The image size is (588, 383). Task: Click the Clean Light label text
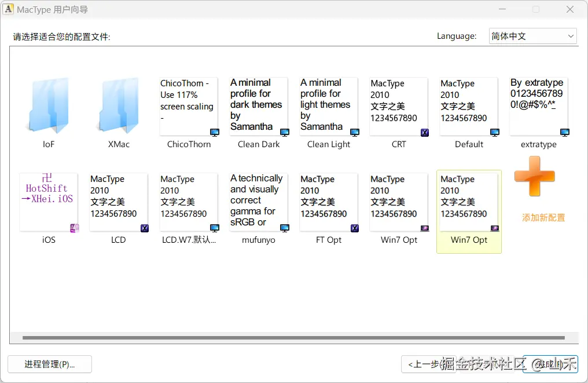click(329, 144)
